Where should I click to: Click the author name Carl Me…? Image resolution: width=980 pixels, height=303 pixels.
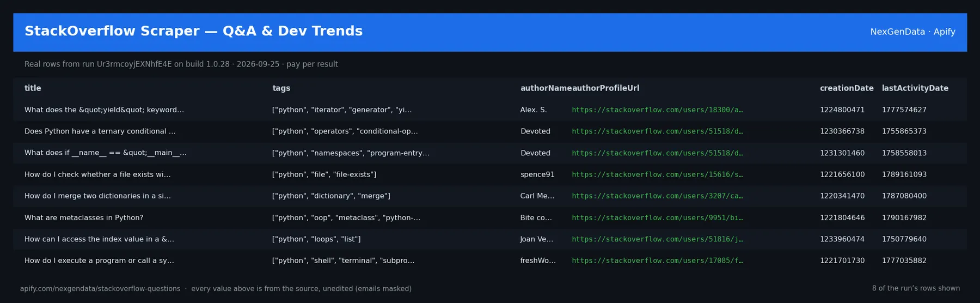click(537, 196)
